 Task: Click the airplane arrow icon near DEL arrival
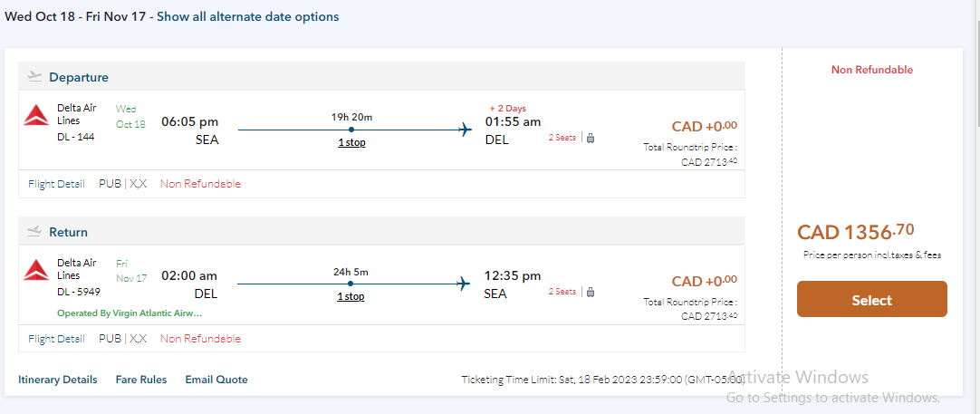coord(466,130)
